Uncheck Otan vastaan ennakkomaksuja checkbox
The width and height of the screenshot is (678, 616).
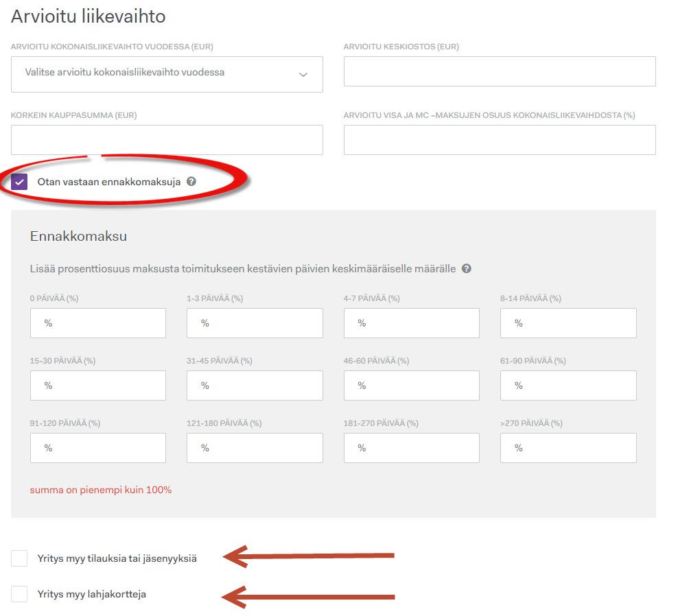coord(19,182)
